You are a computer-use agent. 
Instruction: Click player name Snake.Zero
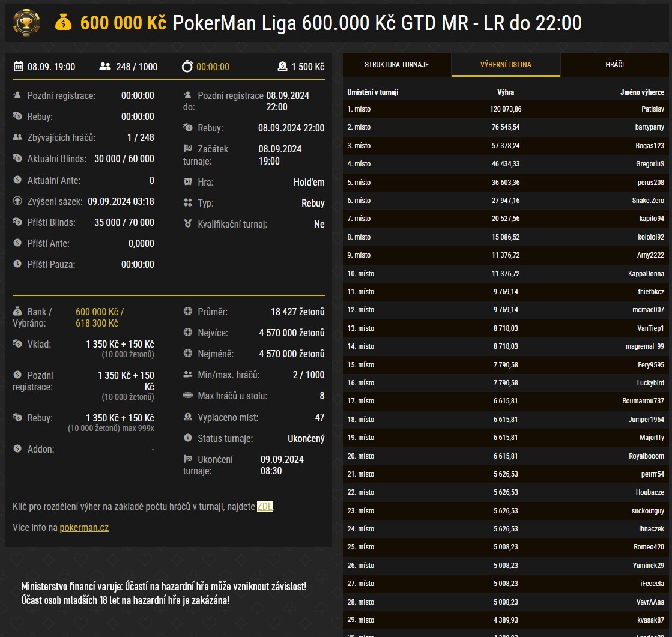pyautogui.click(x=648, y=200)
